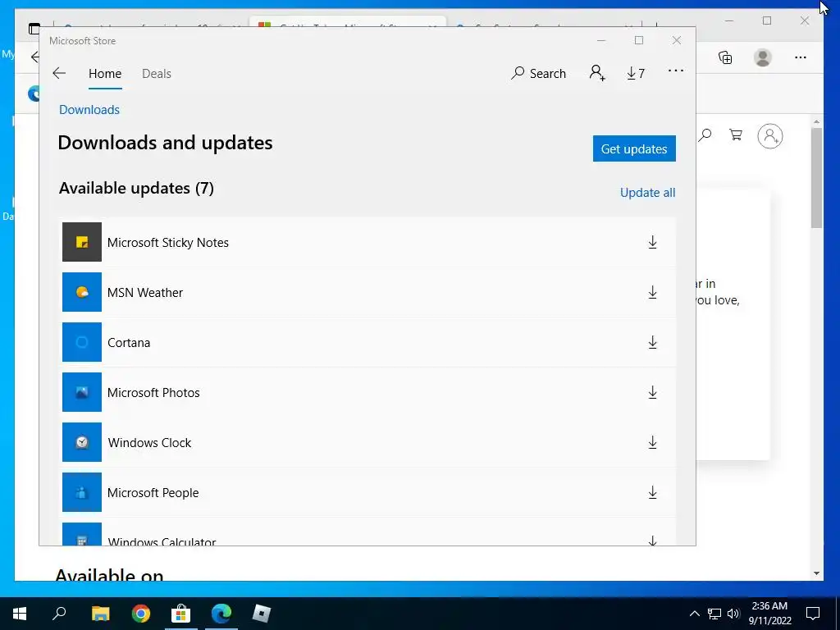Open the Microsoft Photos app icon
The height and width of the screenshot is (630, 840).
click(82, 392)
